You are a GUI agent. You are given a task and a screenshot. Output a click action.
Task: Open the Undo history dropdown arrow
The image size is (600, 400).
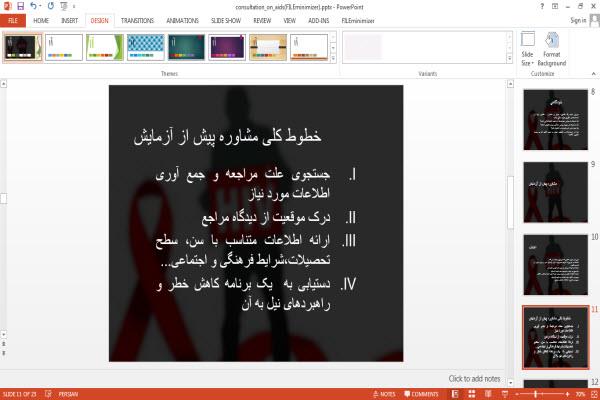(x=40, y=7)
